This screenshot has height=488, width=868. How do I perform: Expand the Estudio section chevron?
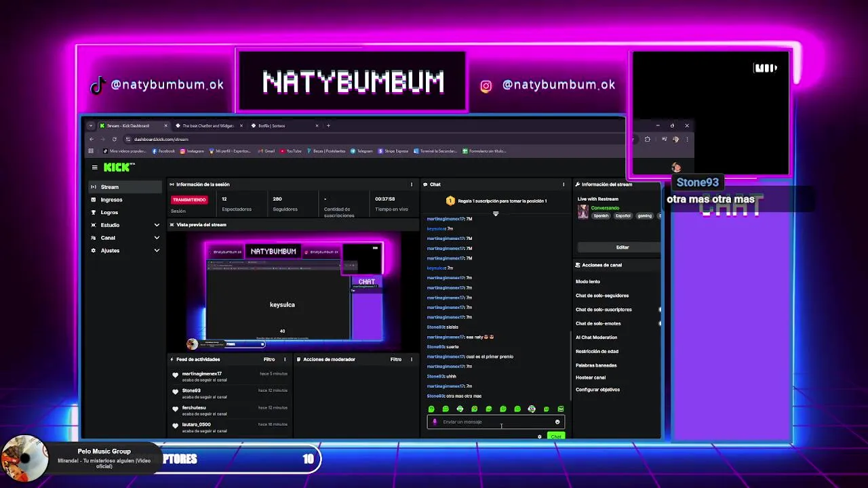pos(157,225)
